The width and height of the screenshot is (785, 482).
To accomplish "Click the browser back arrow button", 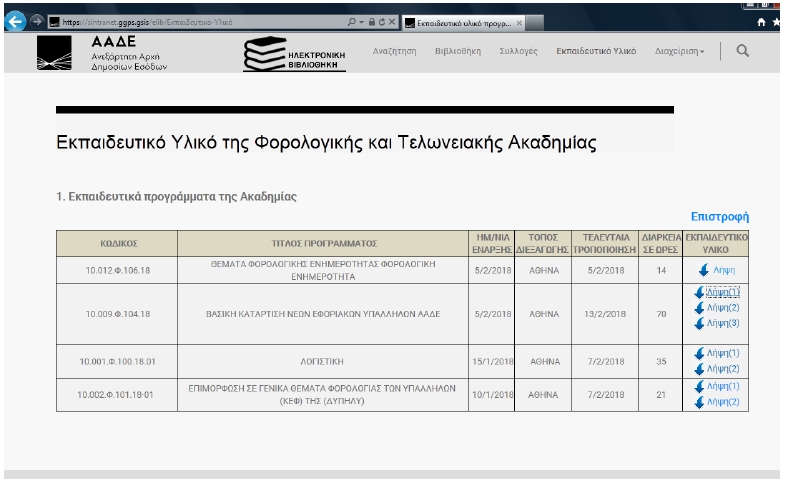I will click(12, 20).
